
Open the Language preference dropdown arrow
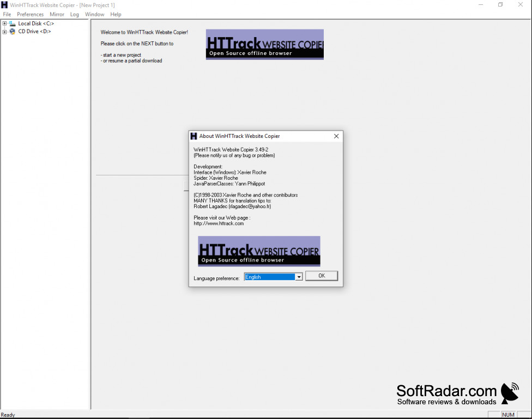299,277
